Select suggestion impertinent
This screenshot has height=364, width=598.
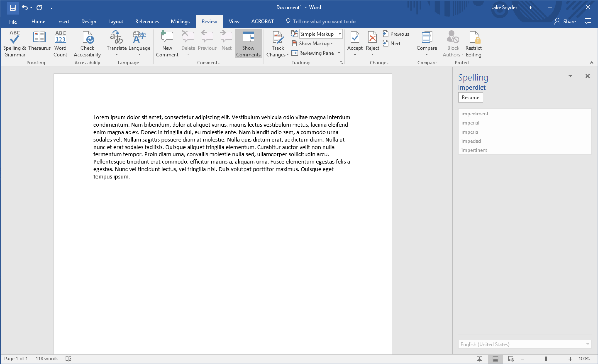pyautogui.click(x=525, y=150)
